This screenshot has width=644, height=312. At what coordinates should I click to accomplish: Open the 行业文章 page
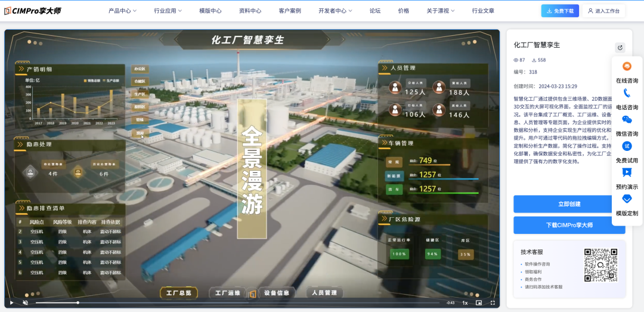(x=483, y=11)
